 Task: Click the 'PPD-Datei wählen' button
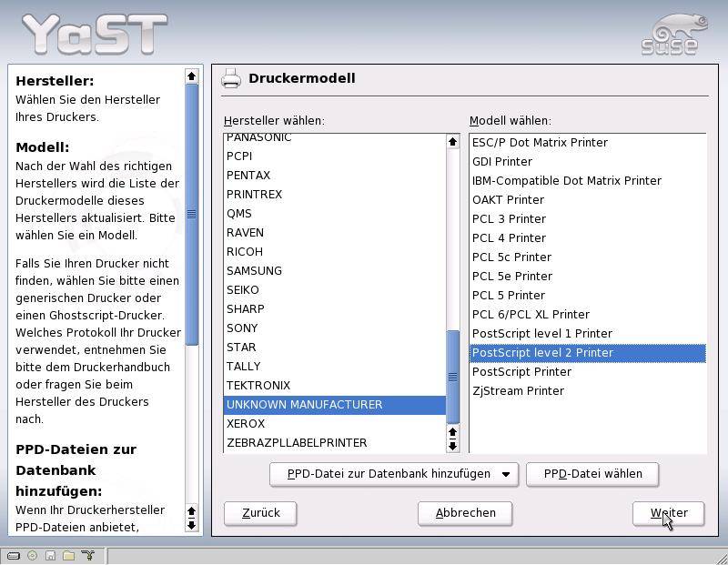[592, 474]
